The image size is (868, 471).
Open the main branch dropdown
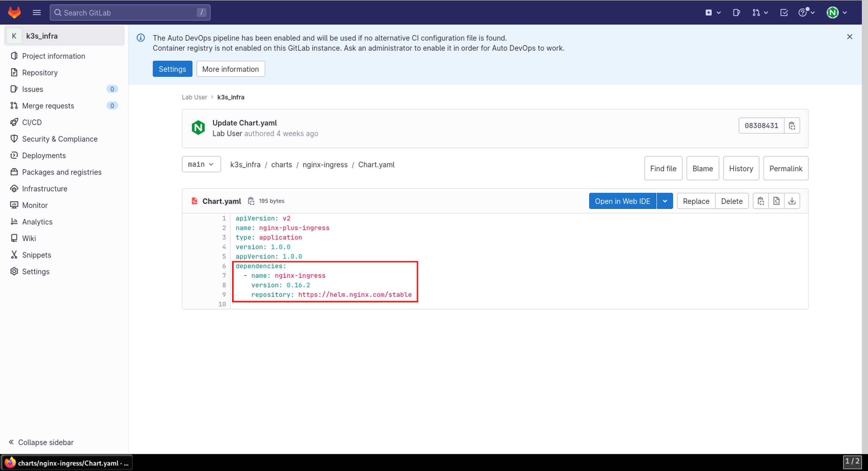201,164
